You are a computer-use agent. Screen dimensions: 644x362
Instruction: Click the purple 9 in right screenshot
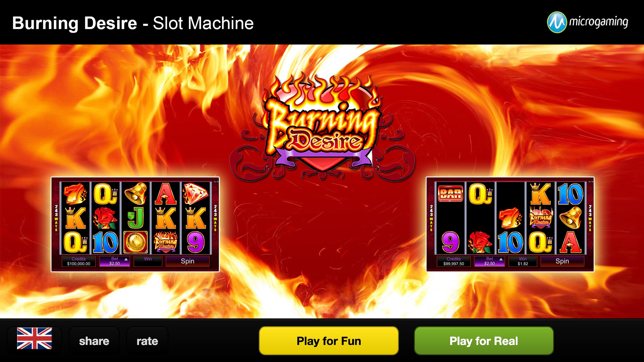tap(450, 242)
